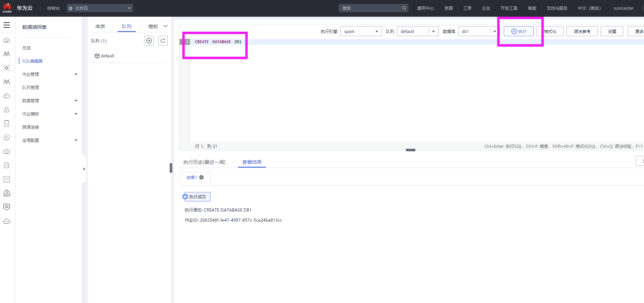Open the IP service icon in the sidebar
The width and height of the screenshot is (644, 303).
click(7, 137)
